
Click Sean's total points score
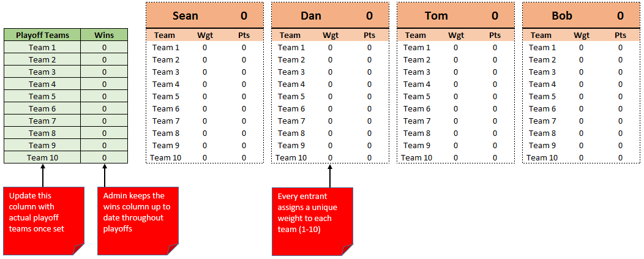pos(244,16)
